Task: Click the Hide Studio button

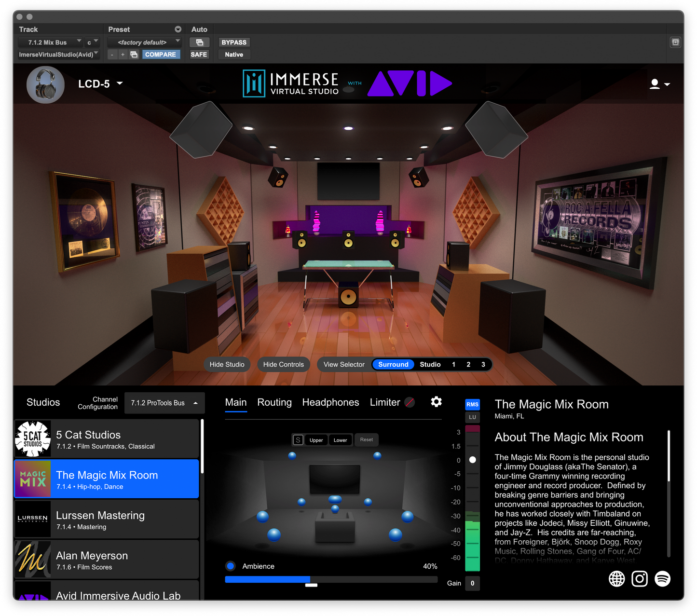Action: [x=227, y=365]
